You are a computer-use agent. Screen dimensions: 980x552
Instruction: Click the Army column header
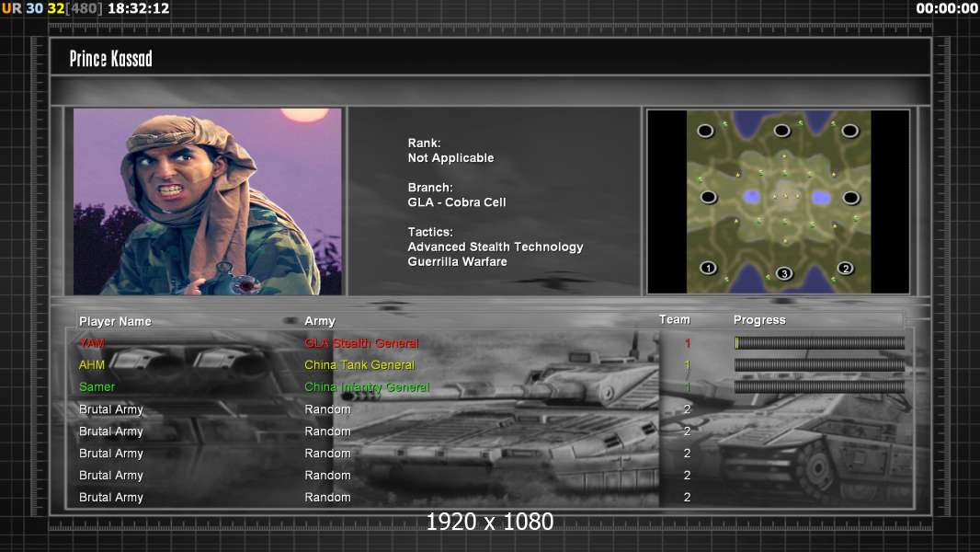(x=320, y=321)
